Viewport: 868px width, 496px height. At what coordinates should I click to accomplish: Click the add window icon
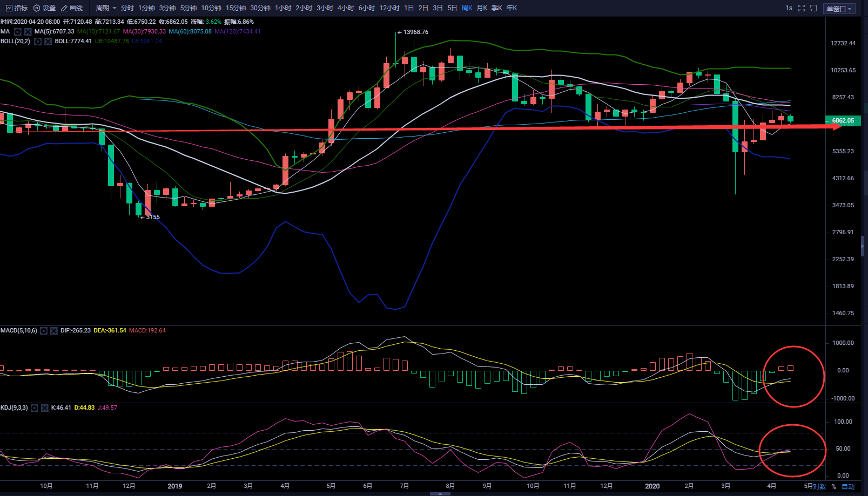tap(813, 8)
